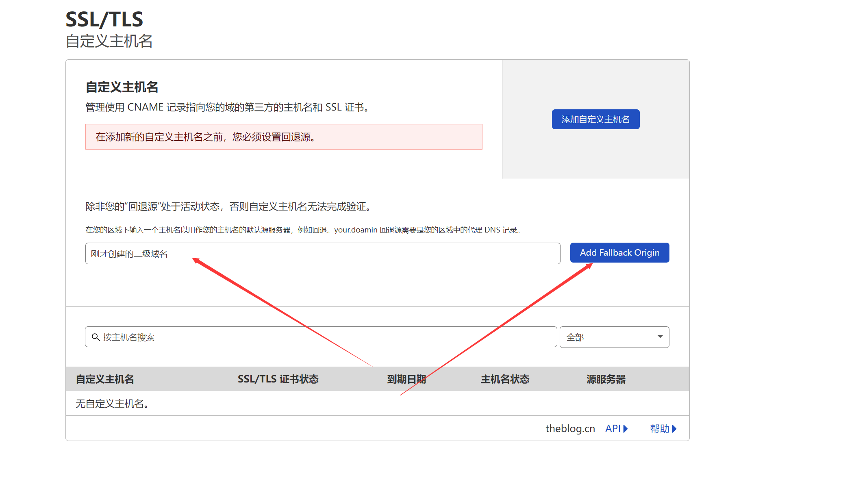Click the arrow icon next to API
The height and width of the screenshot is (504, 843).
coord(626,428)
